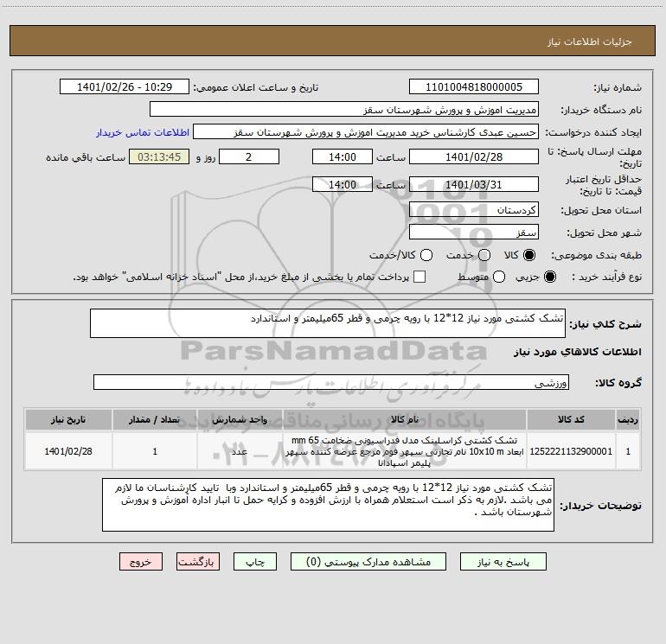Click the کد کالا column header

[x=571, y=420]
